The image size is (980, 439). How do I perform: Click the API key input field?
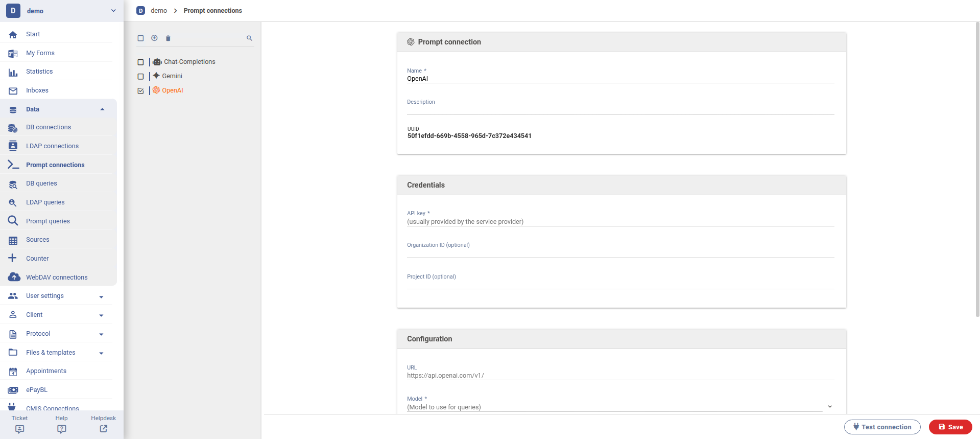(x=620, y=221)
